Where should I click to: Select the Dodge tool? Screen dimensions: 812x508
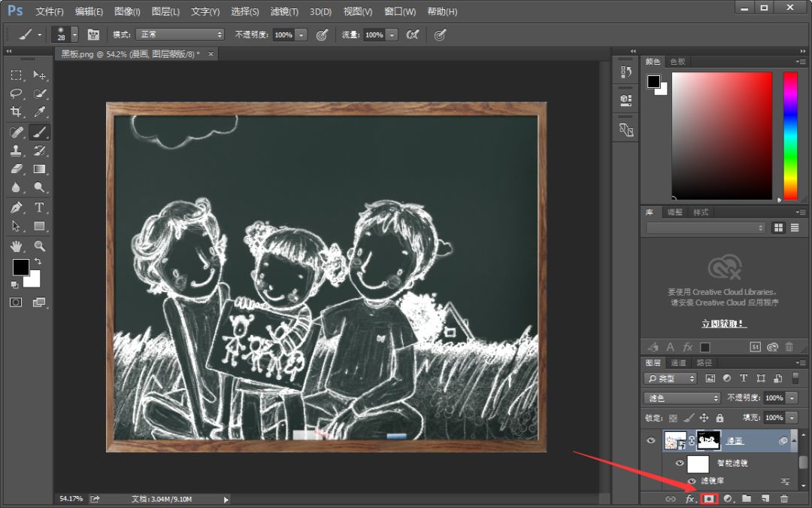click(39, 187)
